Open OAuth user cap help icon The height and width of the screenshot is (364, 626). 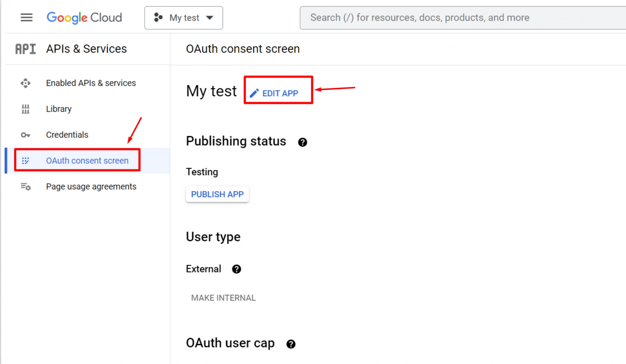point(291,344)
